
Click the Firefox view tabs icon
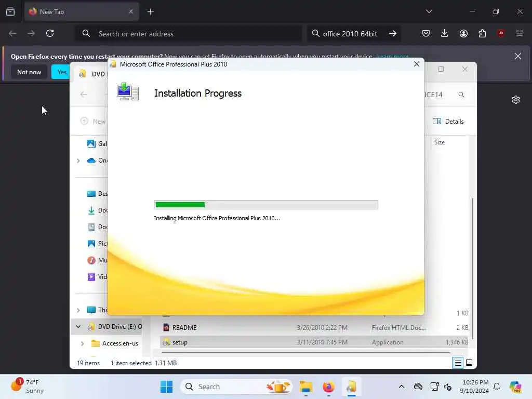pyautogui.click(x=10, y=11)
